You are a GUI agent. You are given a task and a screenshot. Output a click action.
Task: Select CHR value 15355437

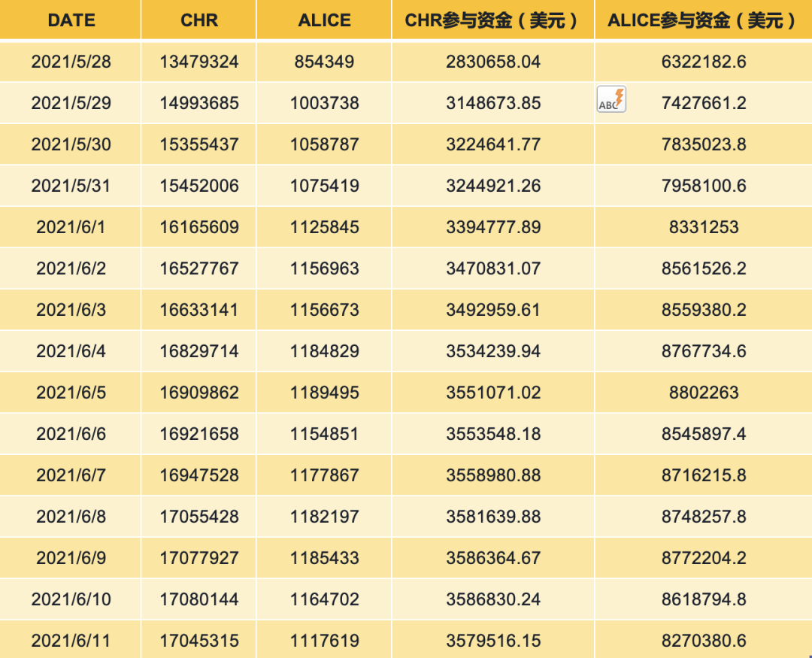pos(198,144)
